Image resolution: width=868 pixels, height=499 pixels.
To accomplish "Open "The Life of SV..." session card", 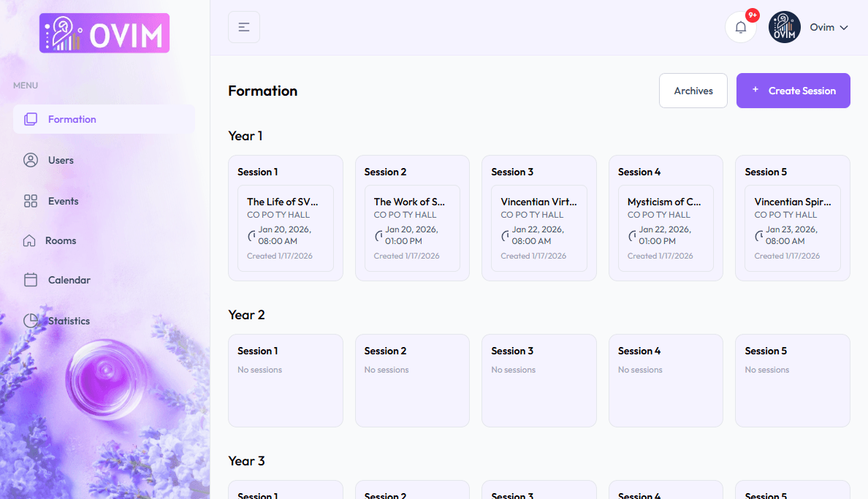I will (285, 228).
